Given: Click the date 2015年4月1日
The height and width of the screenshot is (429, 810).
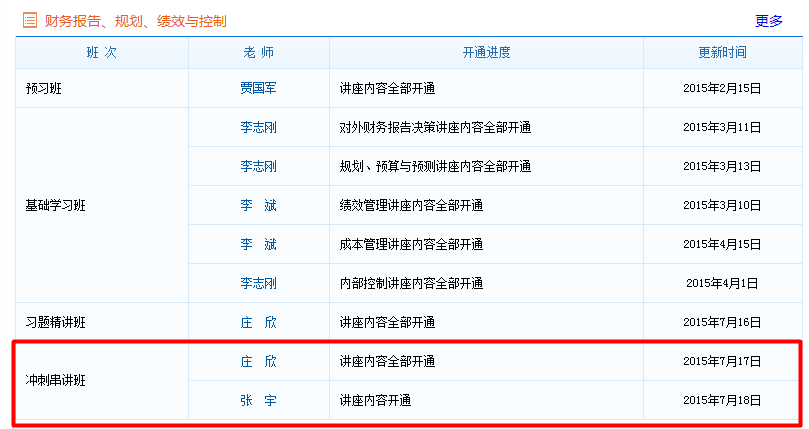Looking at the screenshot, I should (x=722, y=283).
